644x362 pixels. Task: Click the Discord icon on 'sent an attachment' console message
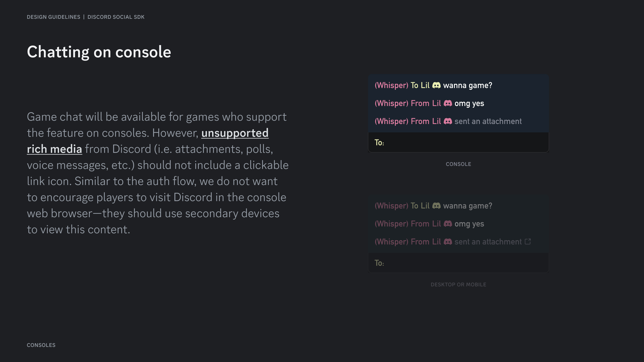(x=448, y=121)
